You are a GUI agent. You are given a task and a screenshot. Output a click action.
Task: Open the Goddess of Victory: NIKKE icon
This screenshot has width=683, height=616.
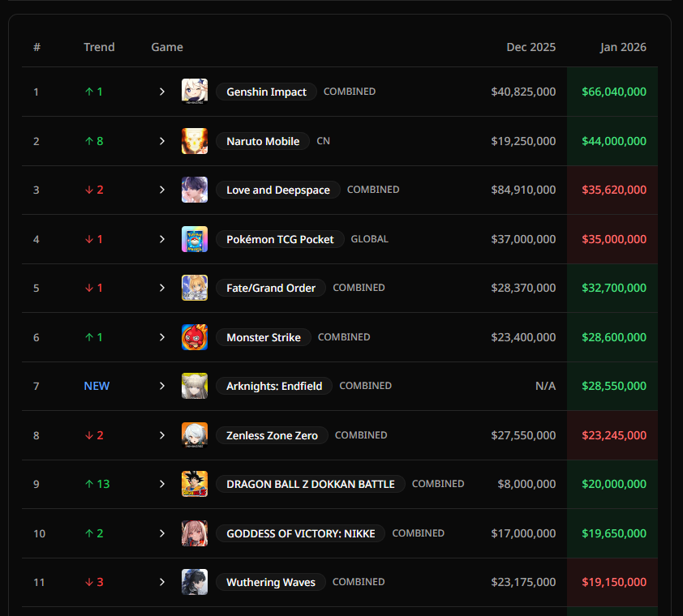[x=194, y=533]
